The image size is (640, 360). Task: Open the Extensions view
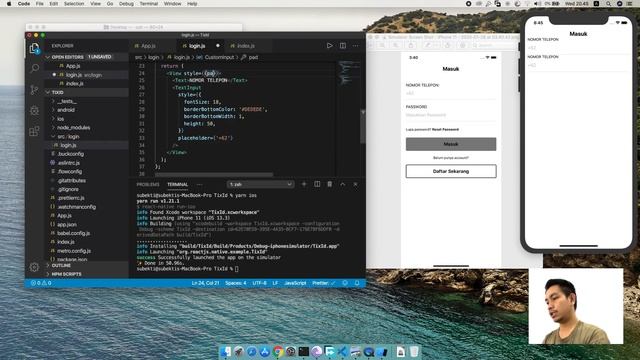click(35, 131)
